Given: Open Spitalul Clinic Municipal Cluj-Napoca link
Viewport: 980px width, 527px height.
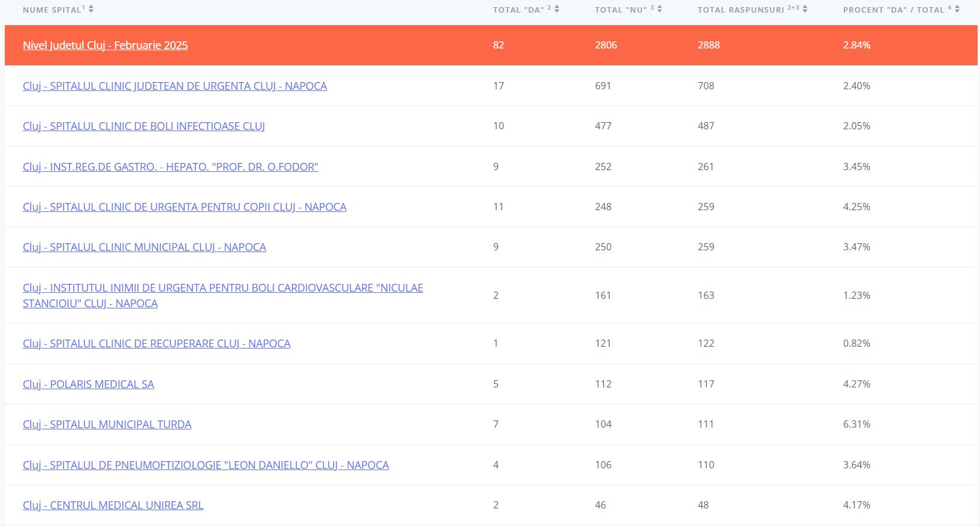Looking at the screenshot, I should tap(144, 247).
